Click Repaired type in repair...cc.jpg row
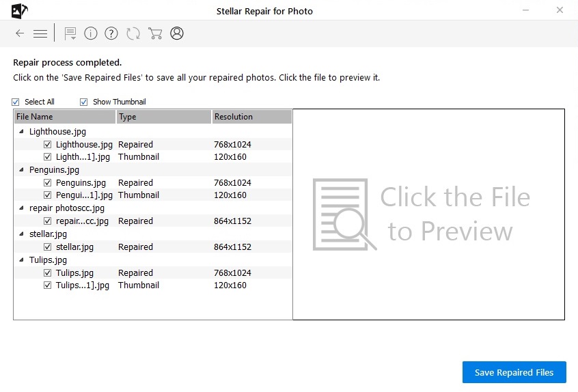 135,221
